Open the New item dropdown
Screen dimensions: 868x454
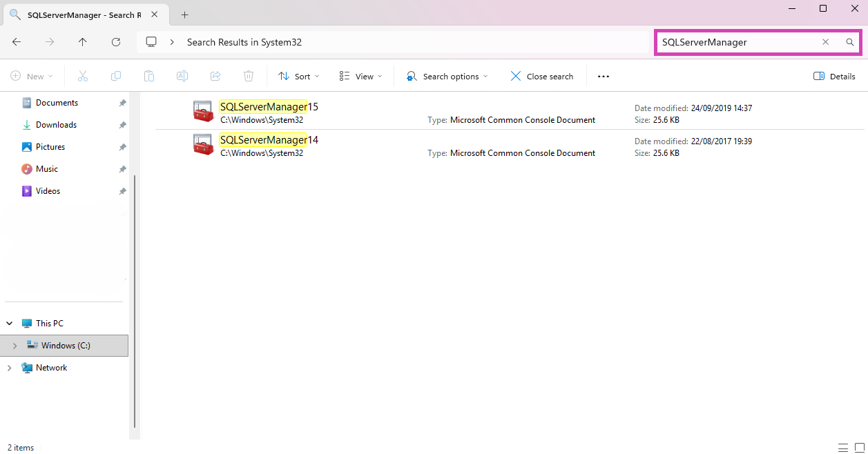pyautogui.click(x=31, y=77)
